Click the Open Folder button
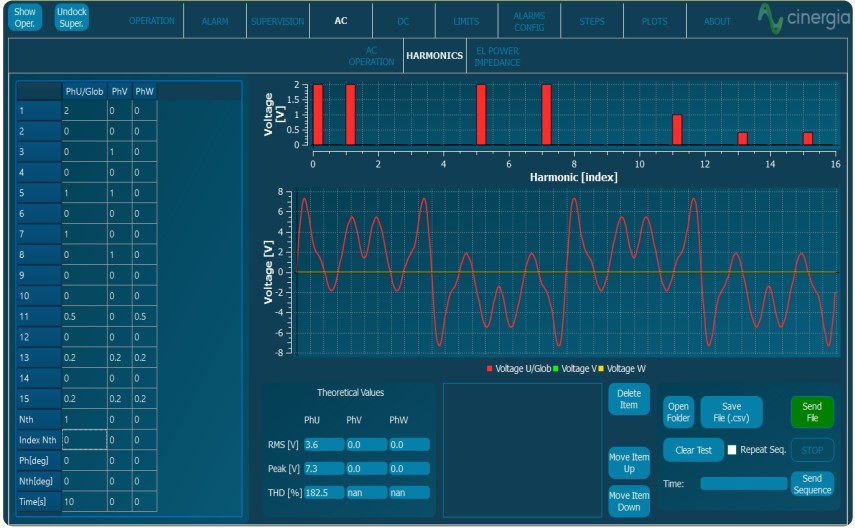Image resolution: width=855 pixels, height=530 pixels. pyautogui.click(x=679, y=412)
